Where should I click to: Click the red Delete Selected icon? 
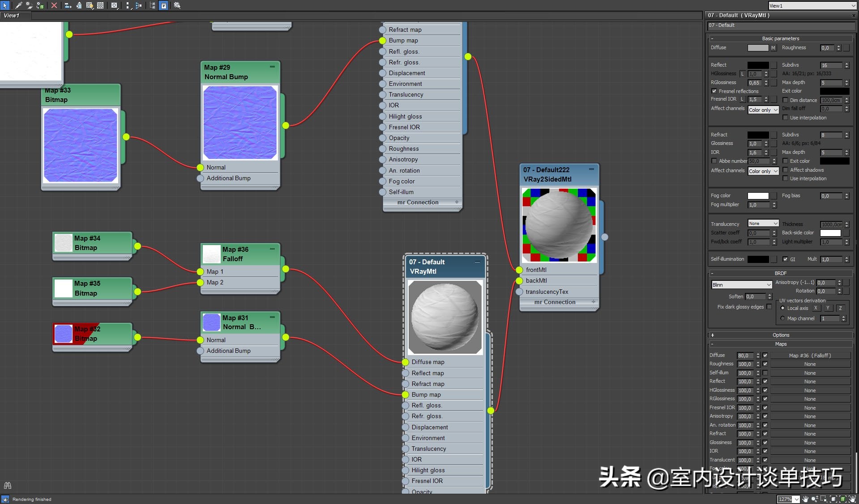coord(54,5)
